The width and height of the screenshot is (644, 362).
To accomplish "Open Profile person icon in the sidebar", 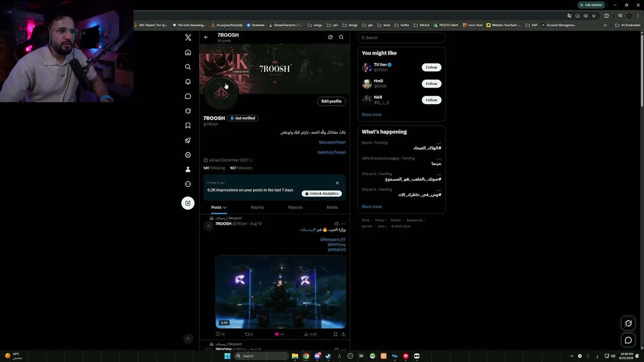I will (188, 169).
